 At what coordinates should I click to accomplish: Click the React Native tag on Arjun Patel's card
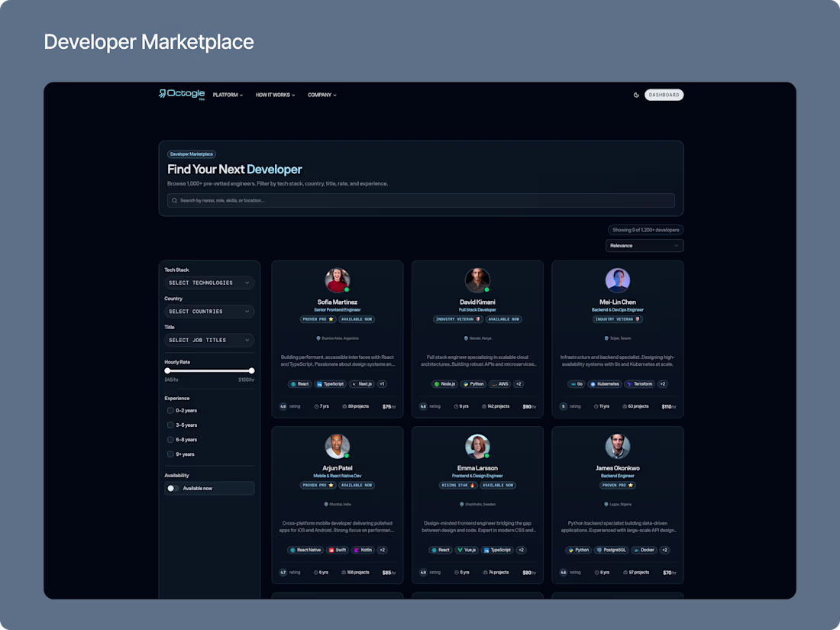(x=305, y=550)
